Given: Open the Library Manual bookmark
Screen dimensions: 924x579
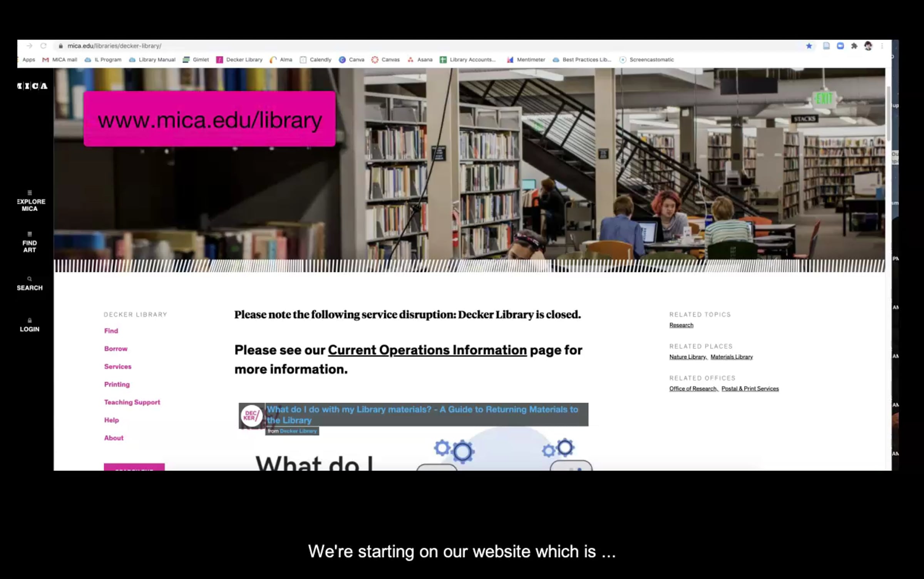Looking at the screenshot, I should click(x=152, y=60).
